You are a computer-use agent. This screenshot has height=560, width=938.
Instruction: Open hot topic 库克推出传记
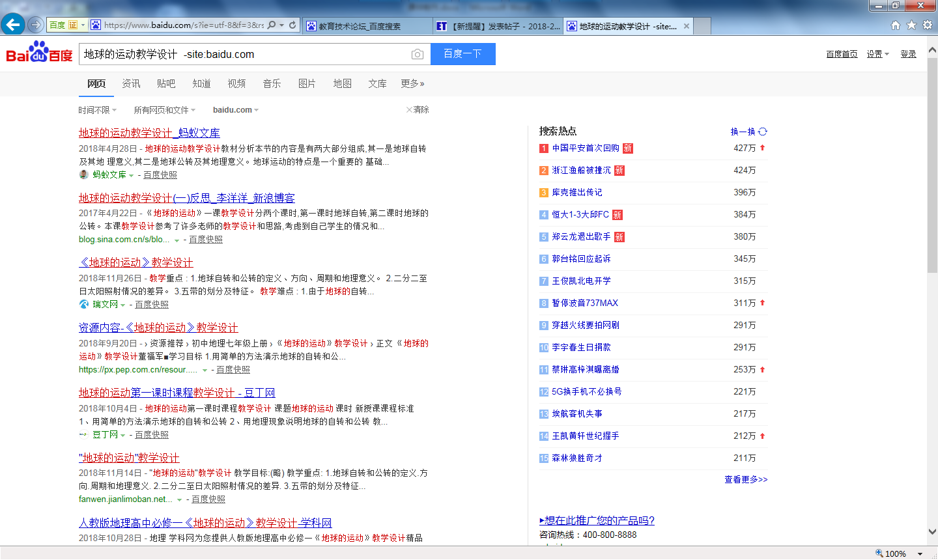pyautogui.click(x=577, y=192)
